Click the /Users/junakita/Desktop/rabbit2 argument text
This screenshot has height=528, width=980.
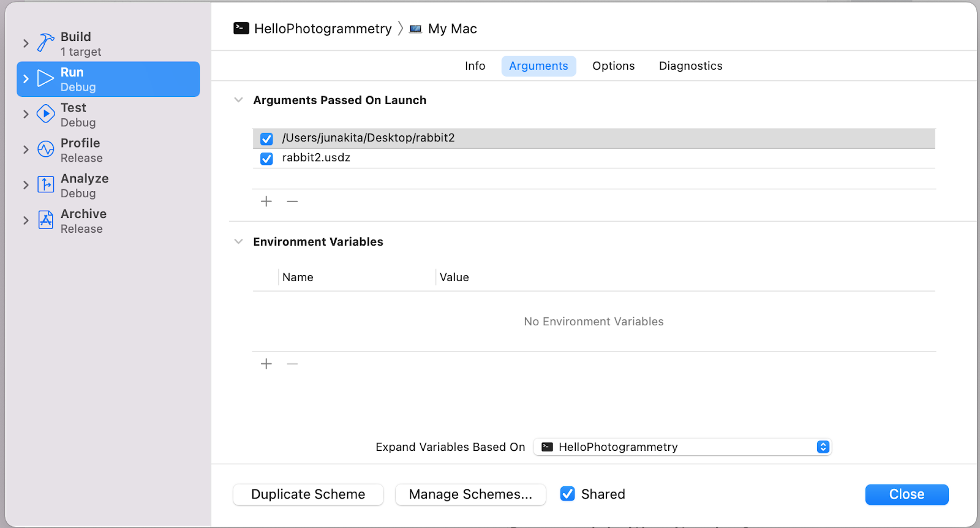pyautogui.click(x=368, y=138)
